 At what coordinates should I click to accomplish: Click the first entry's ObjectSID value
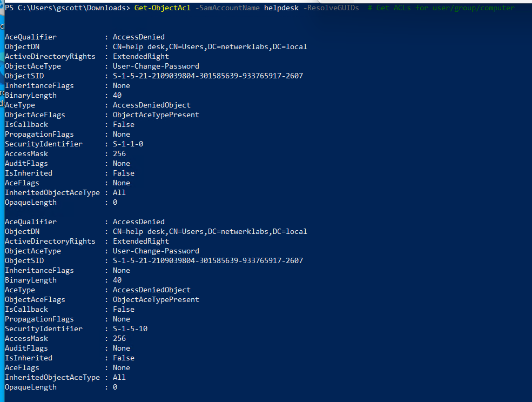[x=207, y=76]
